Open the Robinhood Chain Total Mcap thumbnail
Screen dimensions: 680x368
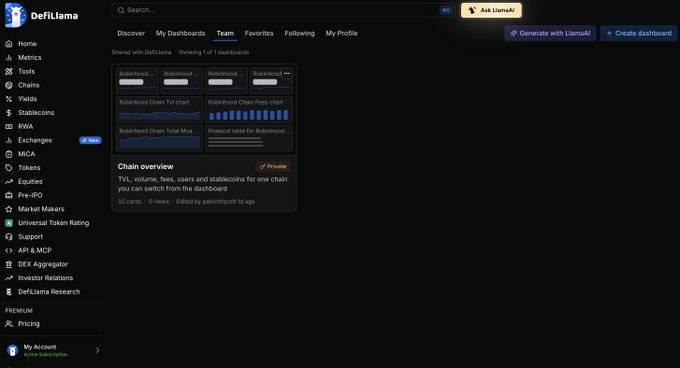coord(159,138)
